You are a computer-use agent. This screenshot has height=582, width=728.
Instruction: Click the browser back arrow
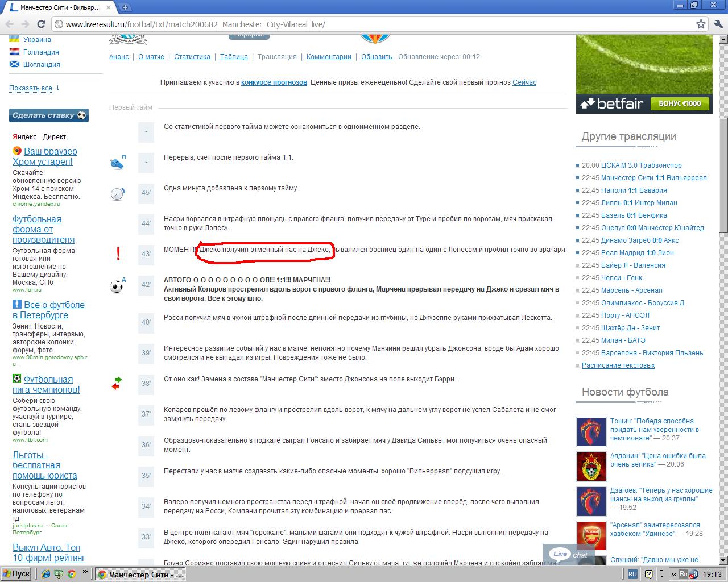coord(9,24)
